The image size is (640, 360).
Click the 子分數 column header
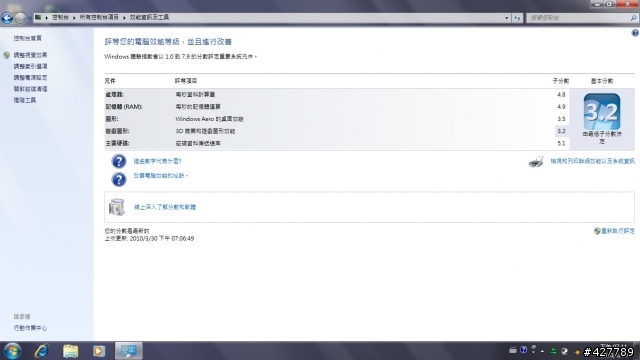(561, 81)
